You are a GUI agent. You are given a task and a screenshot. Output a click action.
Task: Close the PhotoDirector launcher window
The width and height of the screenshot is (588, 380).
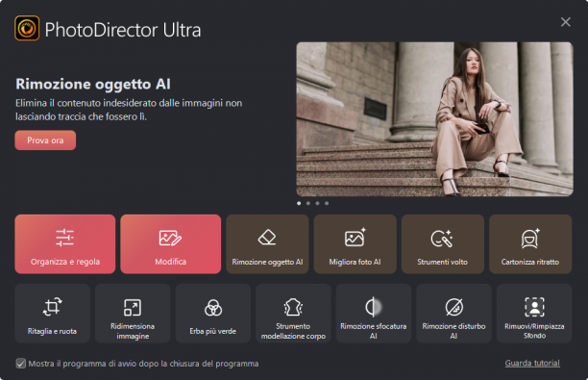(566, 22)
